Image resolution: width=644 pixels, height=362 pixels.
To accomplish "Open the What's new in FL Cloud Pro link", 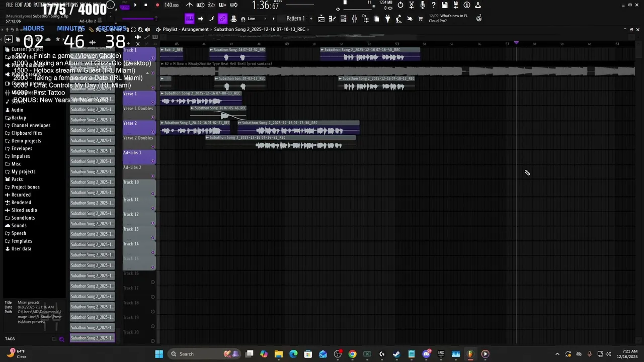I will (448, 18).
